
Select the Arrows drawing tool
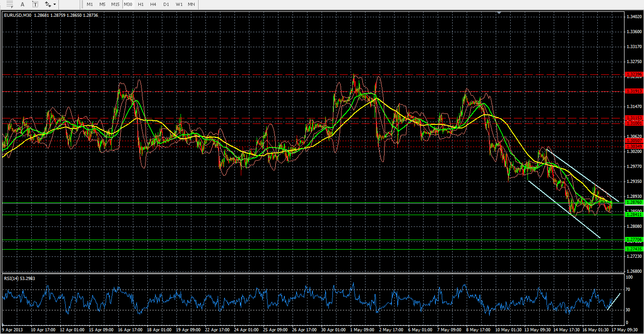(48, 4)
